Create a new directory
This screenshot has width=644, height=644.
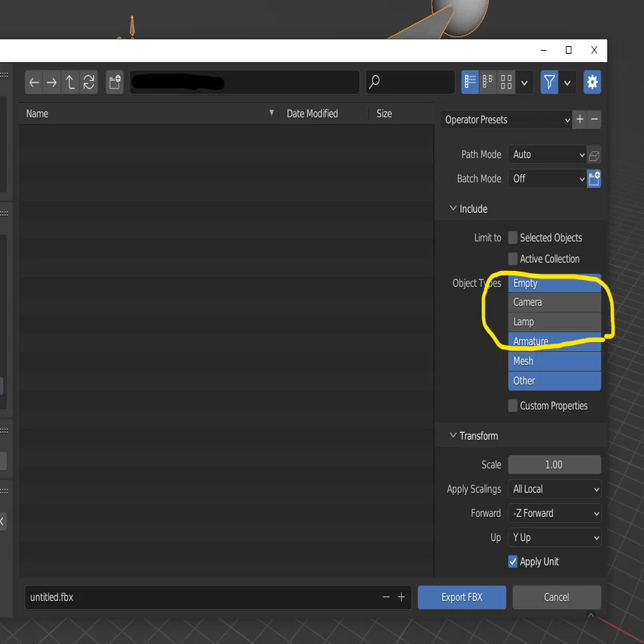[114, 82]
